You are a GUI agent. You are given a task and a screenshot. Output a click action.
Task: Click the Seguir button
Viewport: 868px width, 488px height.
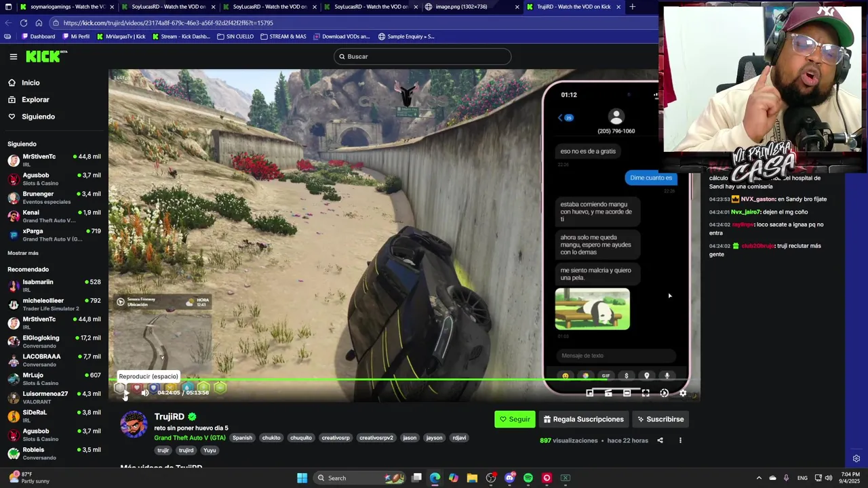[515, 420]
